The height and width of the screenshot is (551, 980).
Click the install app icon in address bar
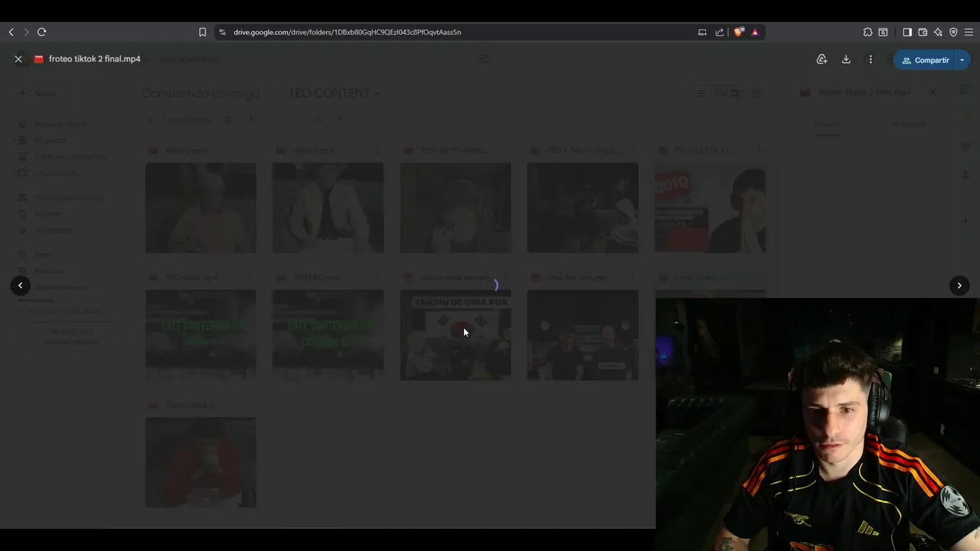point(702,32)
